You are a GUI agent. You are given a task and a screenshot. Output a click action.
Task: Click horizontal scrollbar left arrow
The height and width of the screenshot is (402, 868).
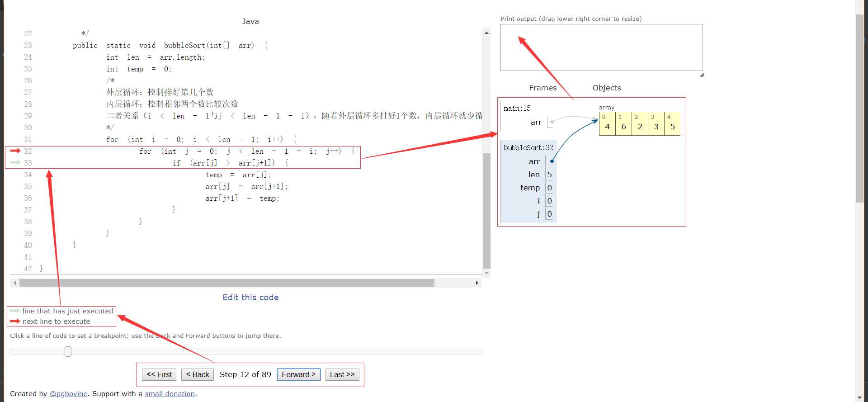(x=15, y=283)
